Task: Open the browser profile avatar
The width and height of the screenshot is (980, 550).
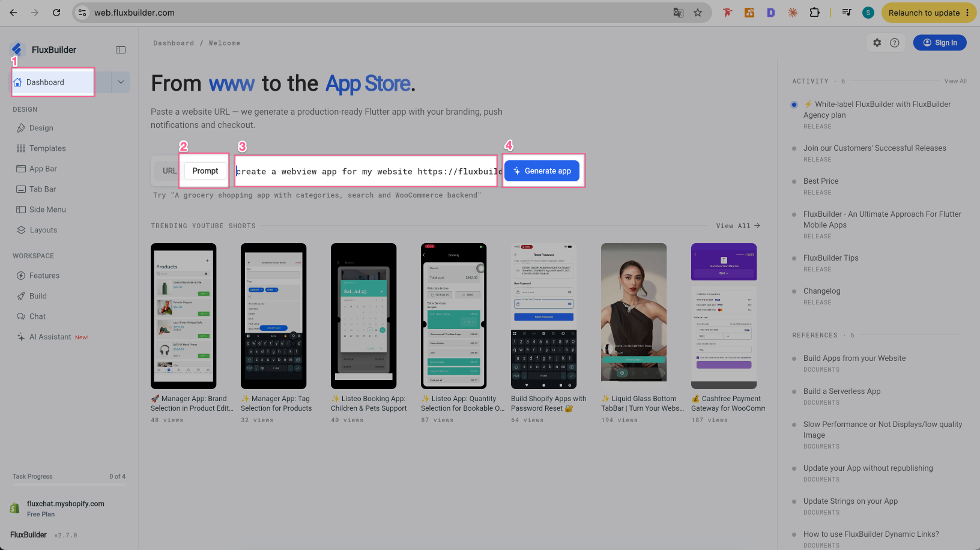Action: pyautogui.click(x=868, y=13)
